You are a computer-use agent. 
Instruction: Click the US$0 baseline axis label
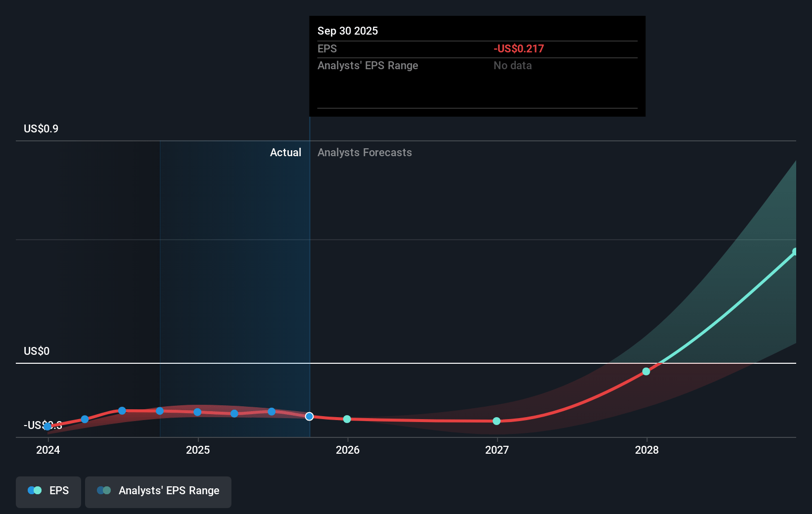37,351
